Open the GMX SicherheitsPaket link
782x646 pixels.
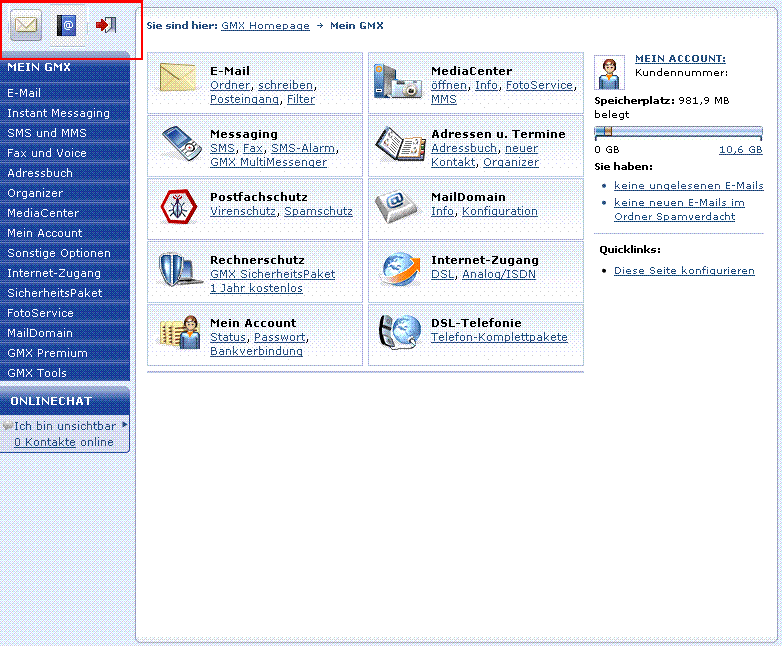tap(272, 274)
